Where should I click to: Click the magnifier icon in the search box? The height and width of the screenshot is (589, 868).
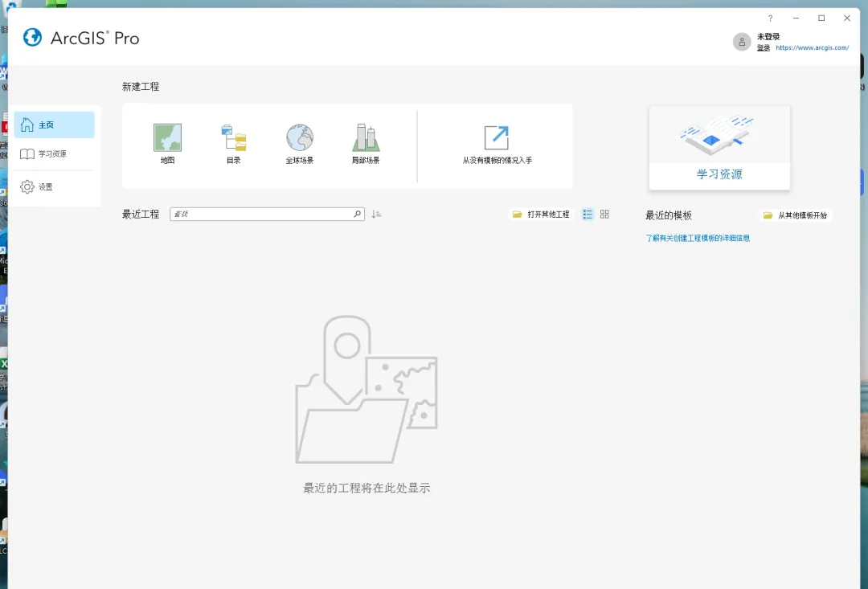click(358, 215)
